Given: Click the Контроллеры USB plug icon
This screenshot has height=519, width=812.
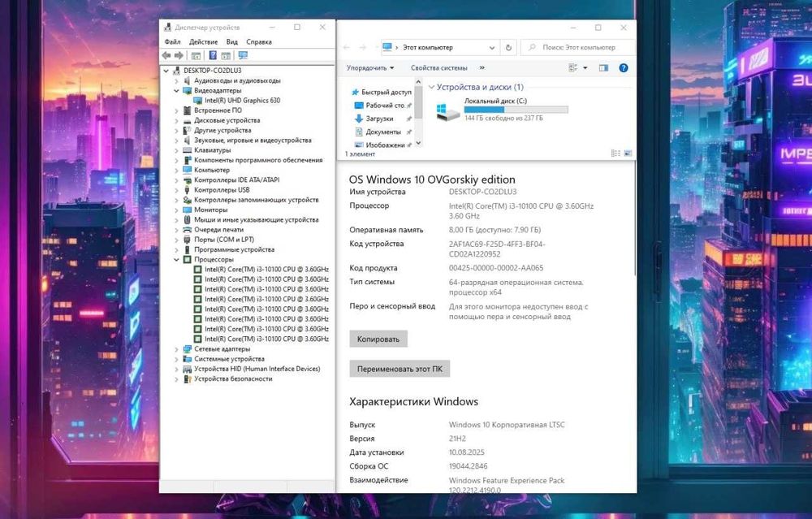Looking at the screenshot, I should (188, 190).
